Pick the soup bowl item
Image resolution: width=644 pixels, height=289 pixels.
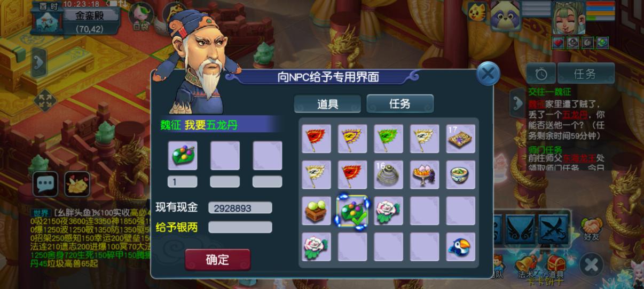[460, 174]
